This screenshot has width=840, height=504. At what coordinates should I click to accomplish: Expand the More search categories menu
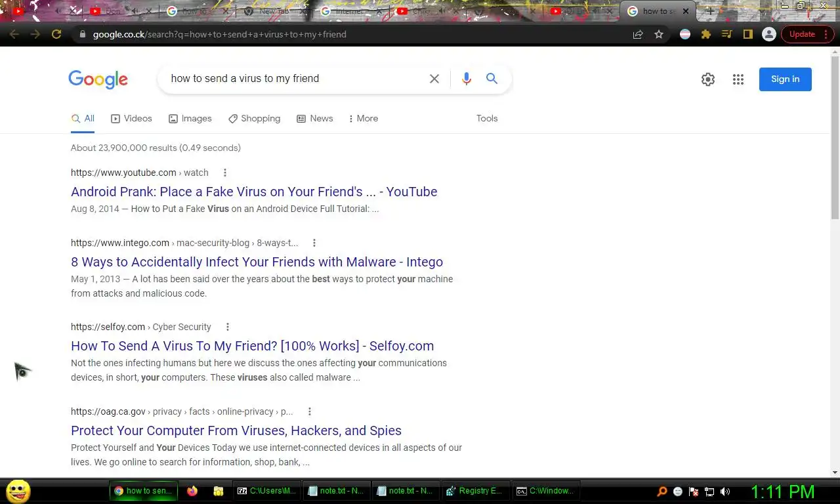(363, 119)
